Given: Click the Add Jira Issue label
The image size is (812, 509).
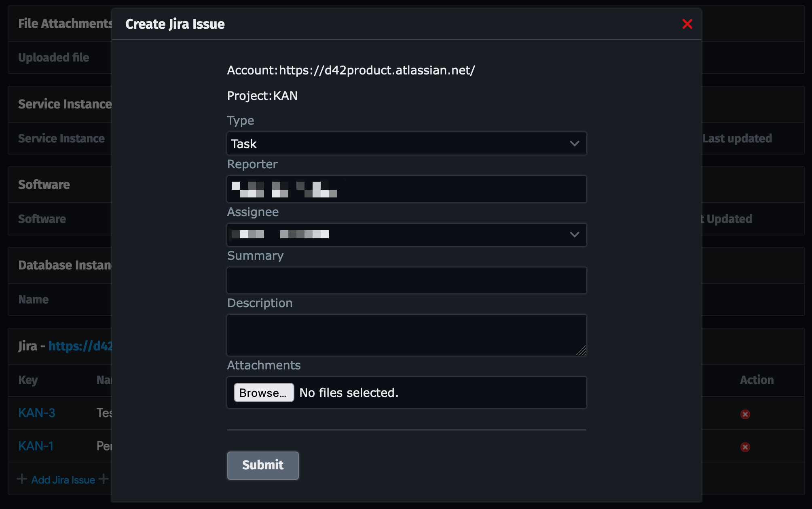Looking at the screenshot, I should pos(63,479).
